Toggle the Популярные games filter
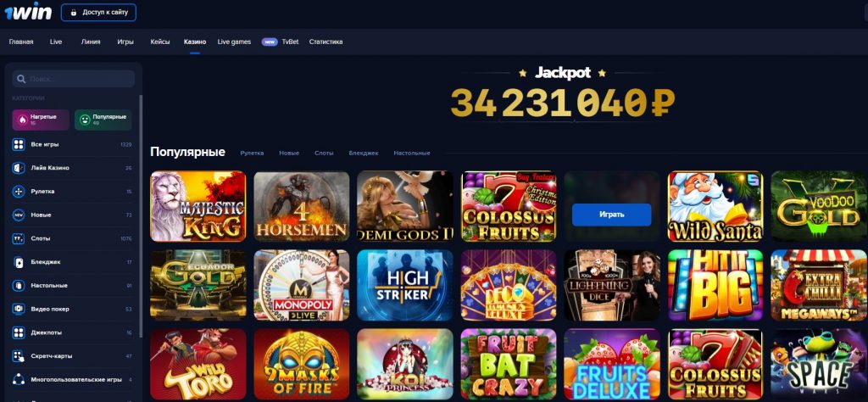The image size is (868, 402). (x=103, y=120)
